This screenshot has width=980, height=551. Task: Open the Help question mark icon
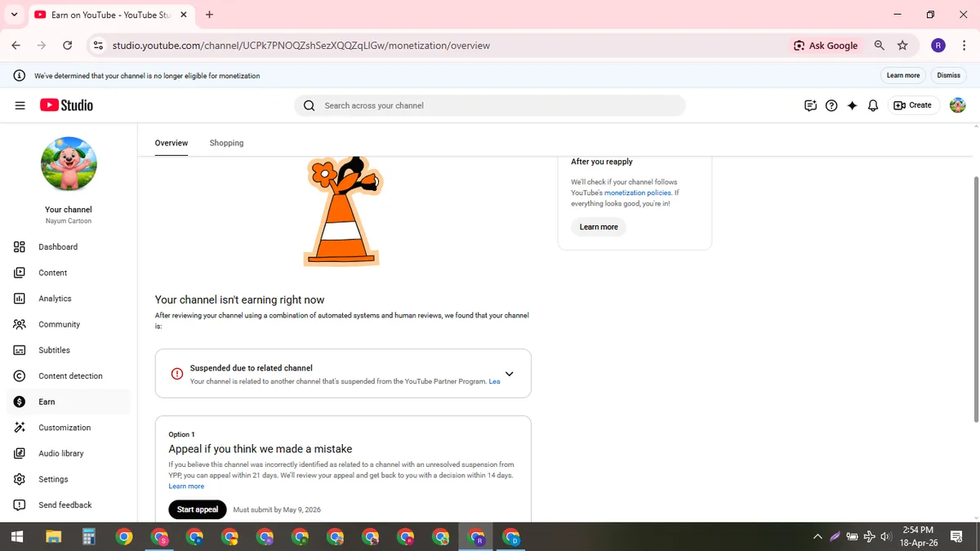tap(831, 105)
